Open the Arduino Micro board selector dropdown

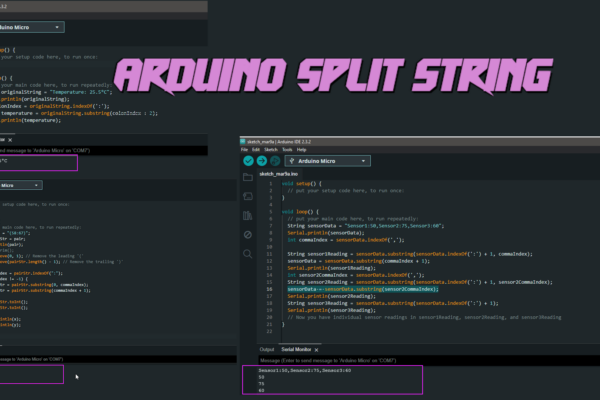[328, 161]
